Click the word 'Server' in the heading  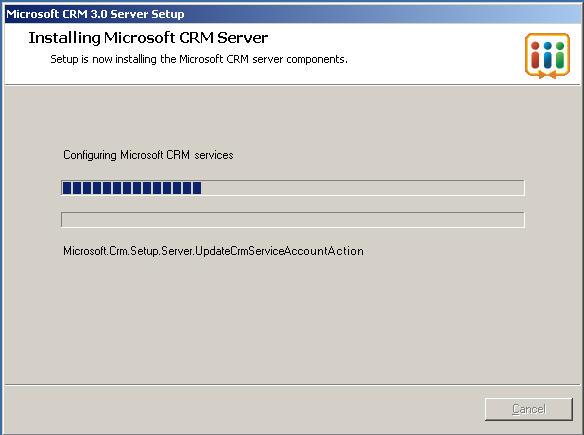tap(242, 38)
